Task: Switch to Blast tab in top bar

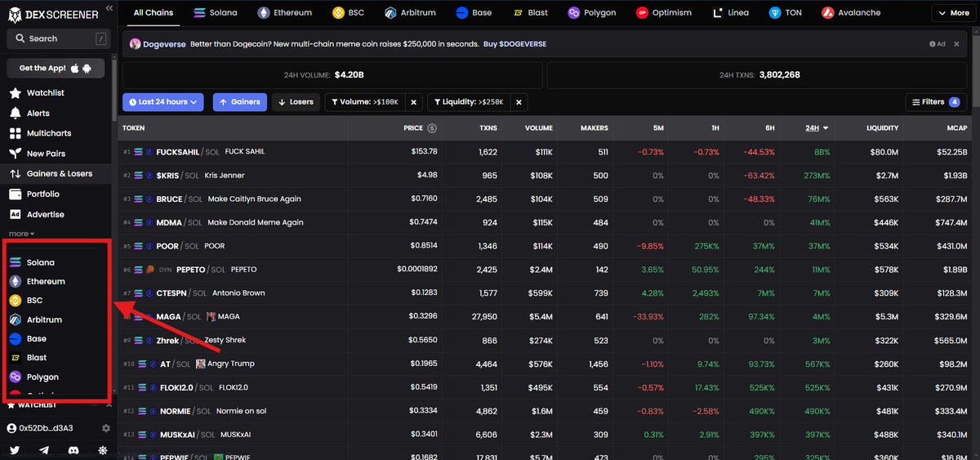Action: (x=531, y=13)
